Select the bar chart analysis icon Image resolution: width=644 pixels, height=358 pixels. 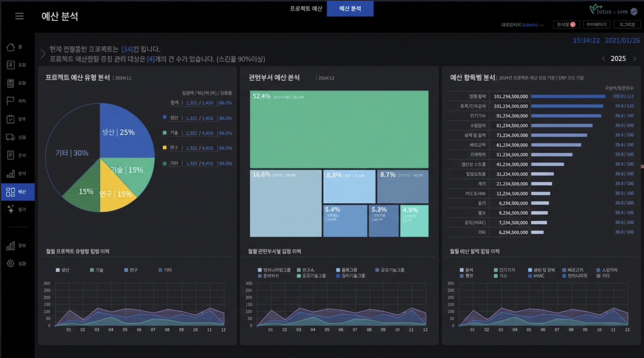[11, 173]
